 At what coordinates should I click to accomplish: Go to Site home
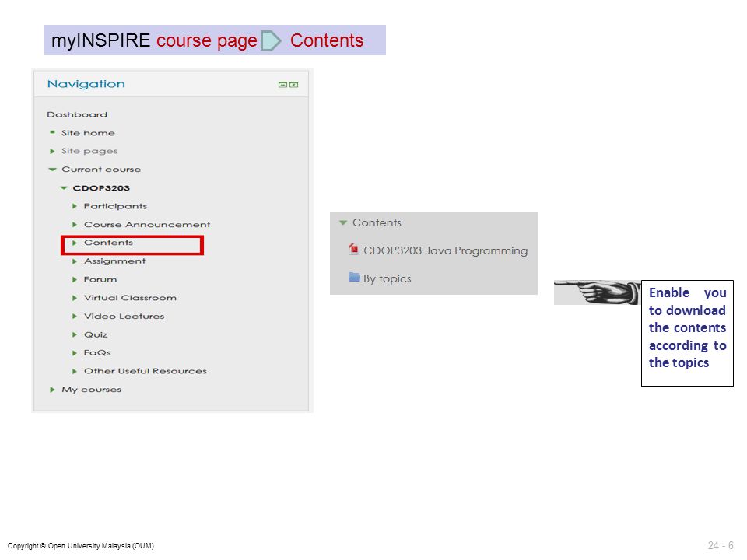[x=88, y=133]
